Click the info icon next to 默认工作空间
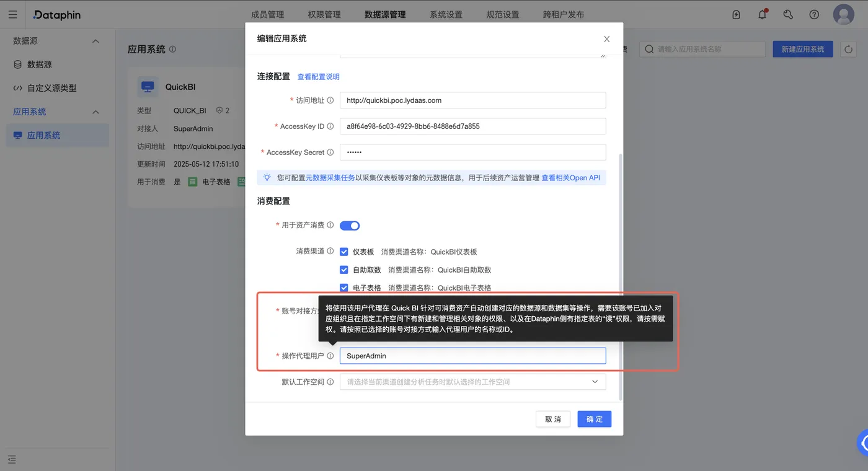The height and width of the screenshot is (471, 868). coord(330,382)
